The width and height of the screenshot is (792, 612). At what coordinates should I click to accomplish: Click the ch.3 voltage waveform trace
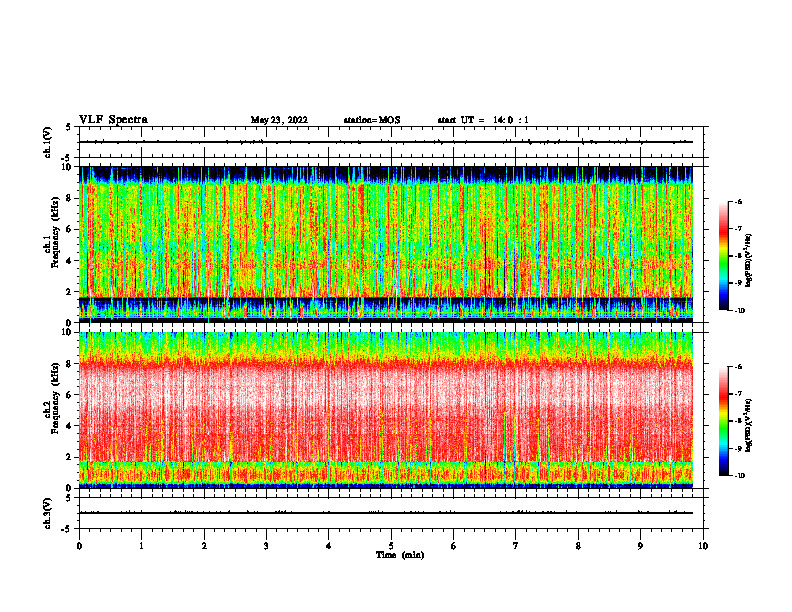(386, 513)
